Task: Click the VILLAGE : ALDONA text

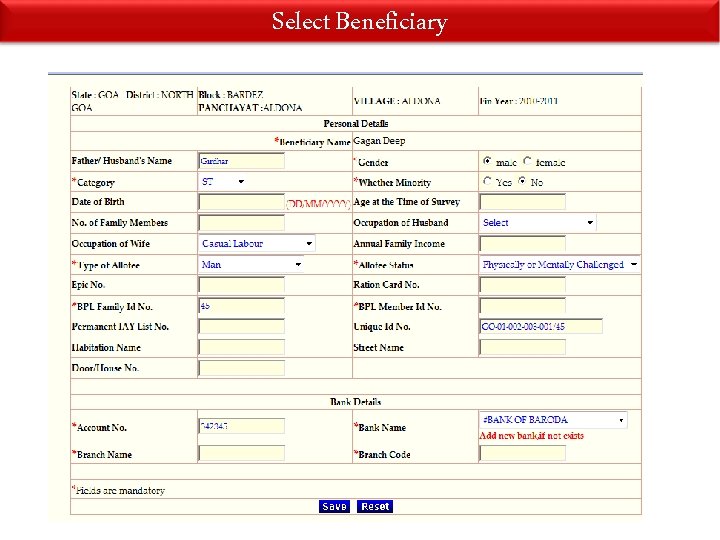Action: click(x=397, y=101)
